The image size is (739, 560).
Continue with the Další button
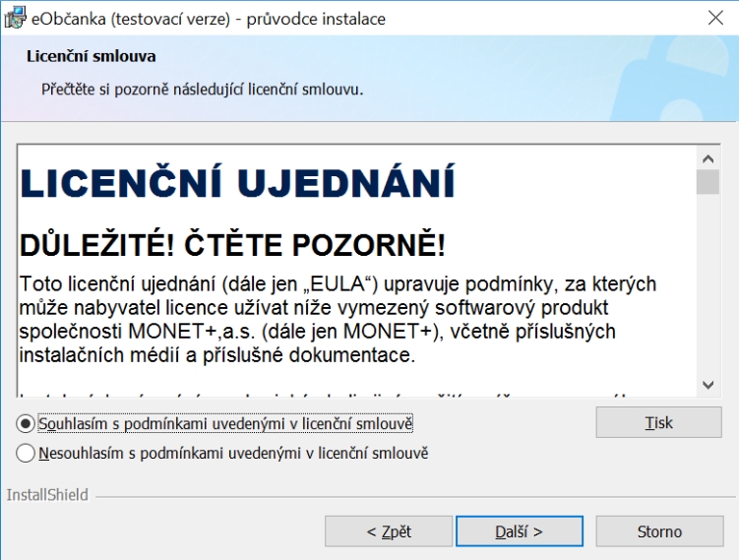pyautogui.click(x=520, y=531)
